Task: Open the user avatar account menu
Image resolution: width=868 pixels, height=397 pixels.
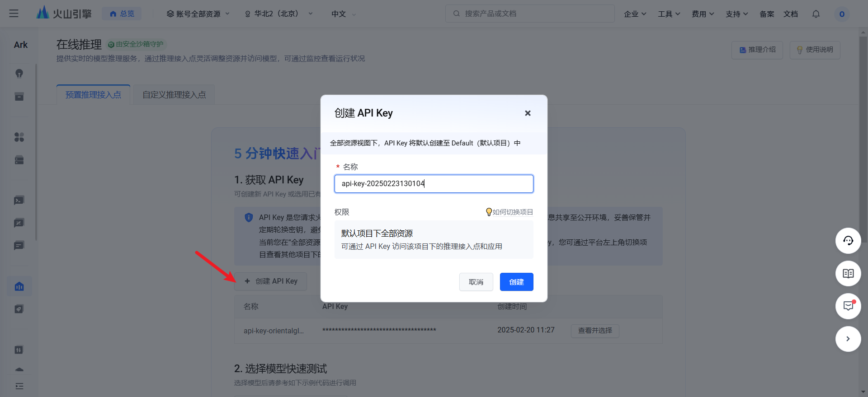Action: click(842, 14)
